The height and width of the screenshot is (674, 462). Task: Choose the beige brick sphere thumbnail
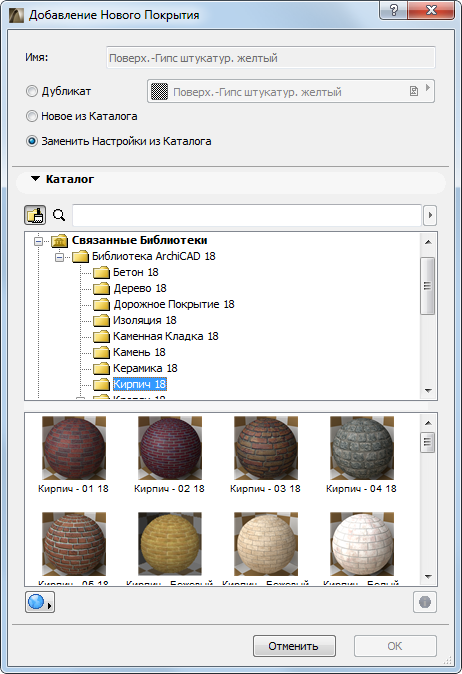[266, 544]
